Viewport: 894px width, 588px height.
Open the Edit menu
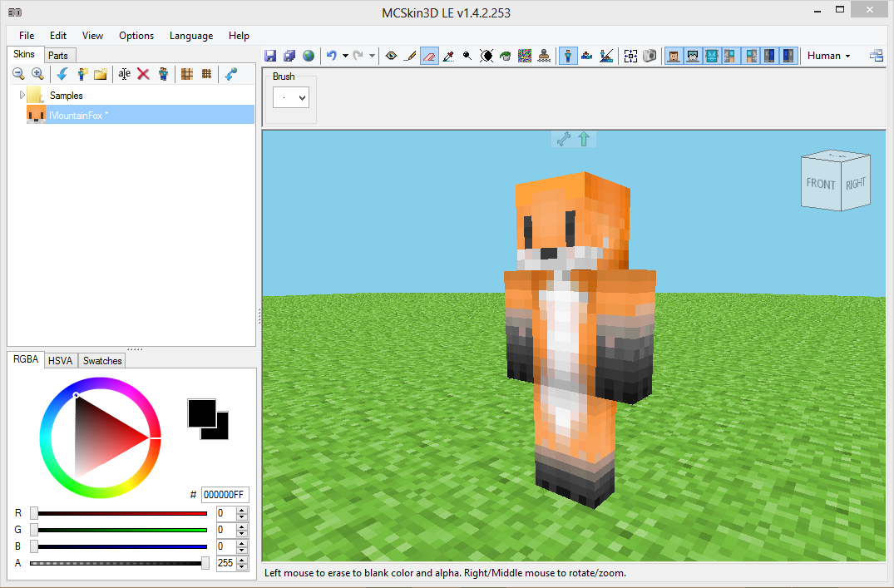pos(57,36)
